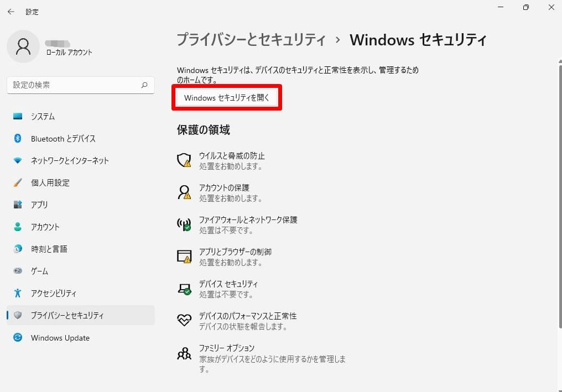The width and height of the screenshot is (562, 392).
Task: Click the デバイス セキュリティ laptop icon
Action: [184, 289]
